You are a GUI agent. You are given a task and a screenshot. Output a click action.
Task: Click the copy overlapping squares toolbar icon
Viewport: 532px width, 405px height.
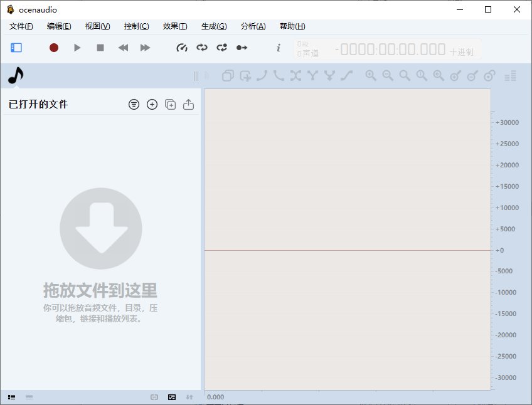coord(228,76)
